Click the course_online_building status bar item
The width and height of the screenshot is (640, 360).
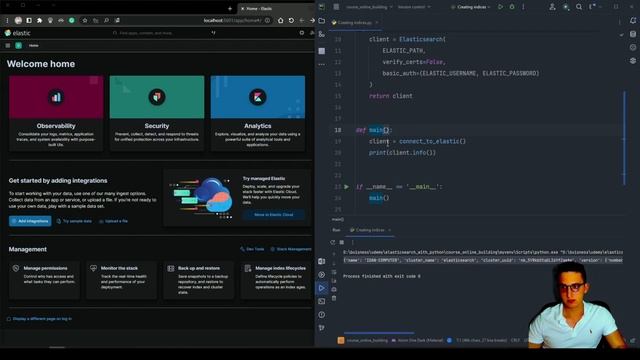(363, 340)
